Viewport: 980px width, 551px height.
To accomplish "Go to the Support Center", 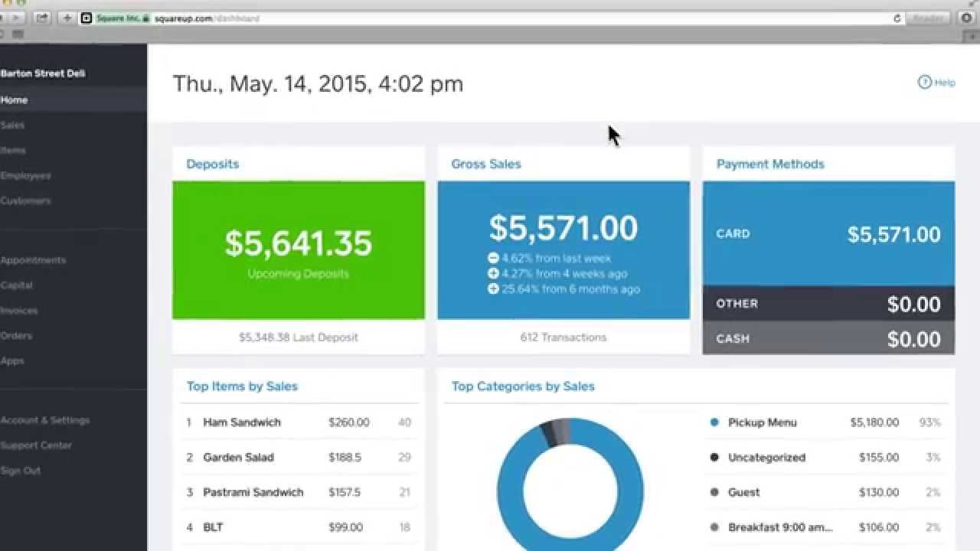I will (x=37, y=445).
